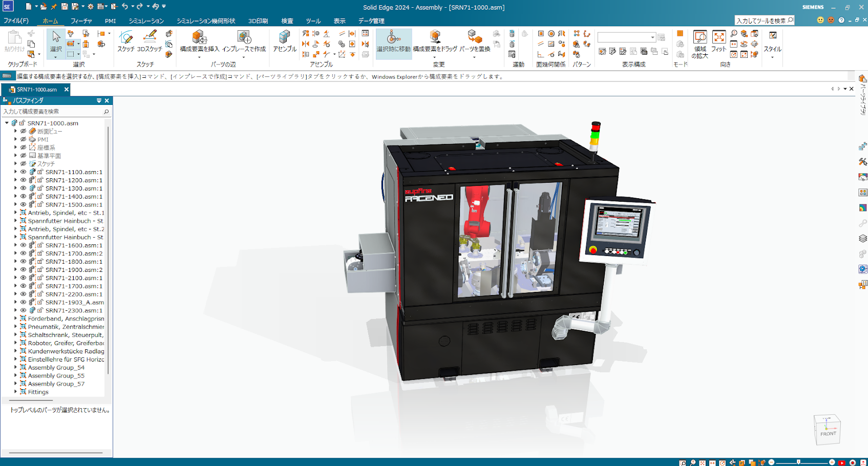This screenshot has height=466, width=868.
Task: Collapse the SRN71-1000.asm root node
Action: pyautogui.click(x=7, y=123)
